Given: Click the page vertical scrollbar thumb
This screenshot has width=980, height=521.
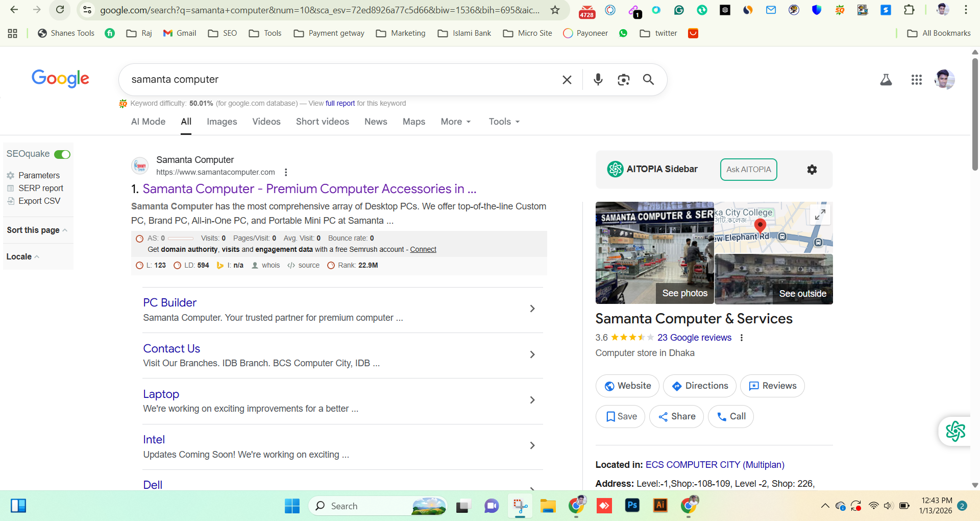Looking at the screenshot, I should [975, 114].
